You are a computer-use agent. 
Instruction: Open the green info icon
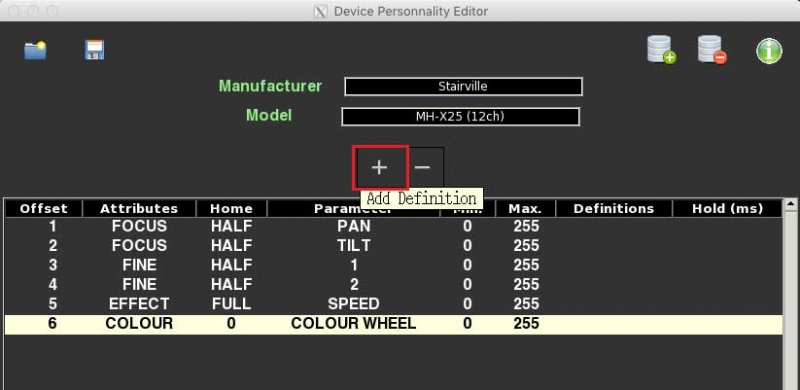pyautogui.click(x=769, y=51)
